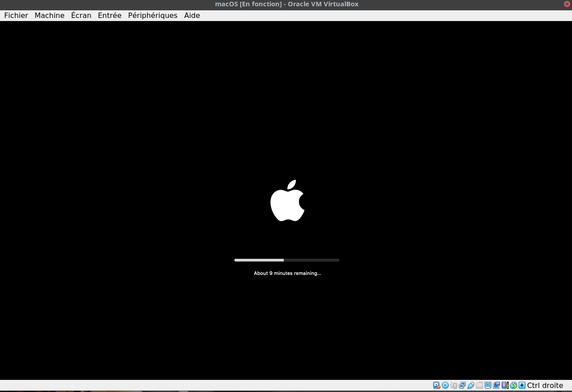
Task: Click the USB devices indicator icon
Action: pos(471,385)
